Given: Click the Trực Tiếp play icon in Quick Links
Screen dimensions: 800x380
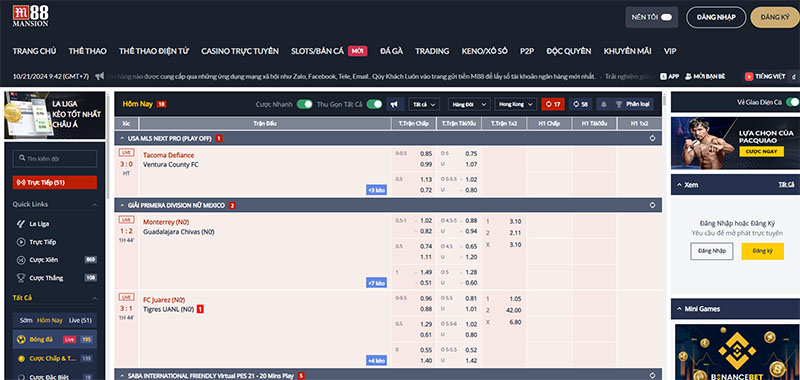Looking at the screenshot, I should tap(21, 242).
